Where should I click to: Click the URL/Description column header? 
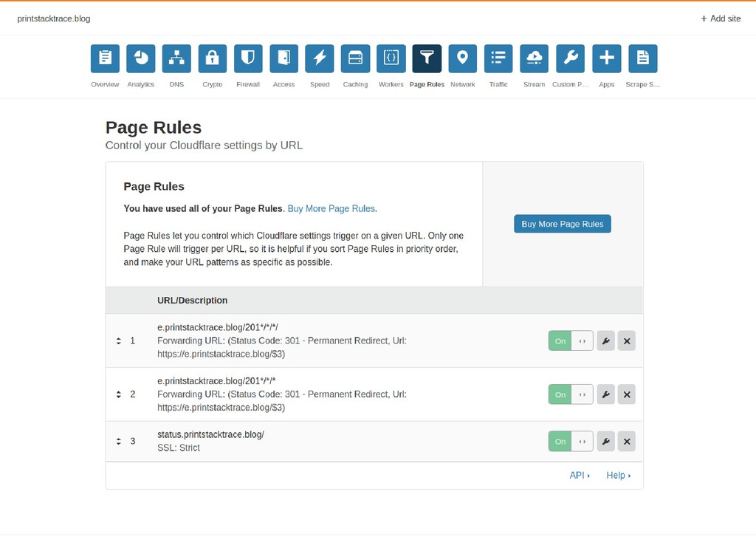(193, 300)
